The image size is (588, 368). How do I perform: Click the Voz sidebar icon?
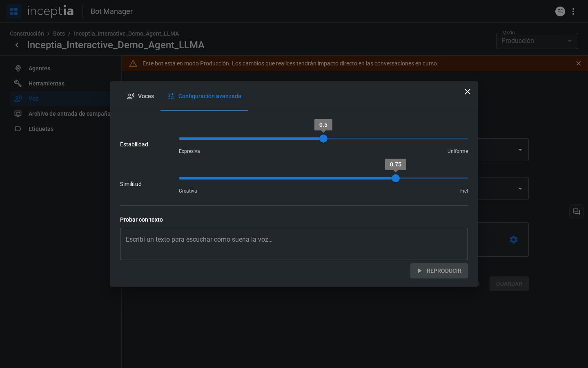pos(18,99)
